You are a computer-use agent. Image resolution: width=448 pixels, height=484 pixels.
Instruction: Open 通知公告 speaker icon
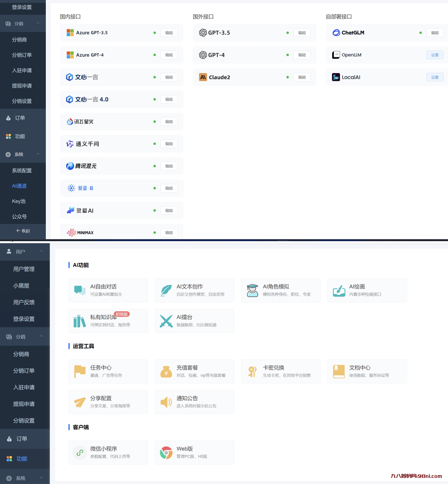(166, 402)
